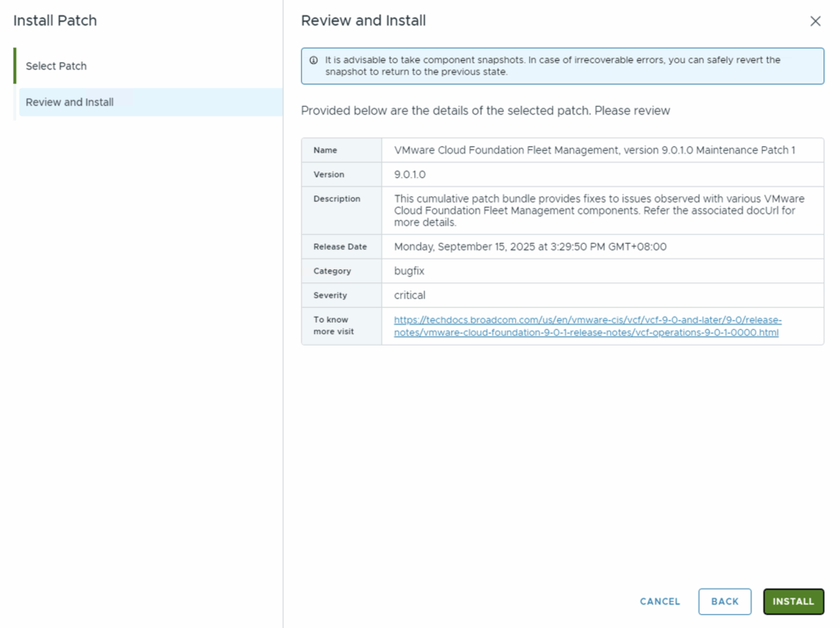Click the Name label cell in the table
The height and width of the screenshot is (628, 840).
pyautogui.click(x=326, y=150)
